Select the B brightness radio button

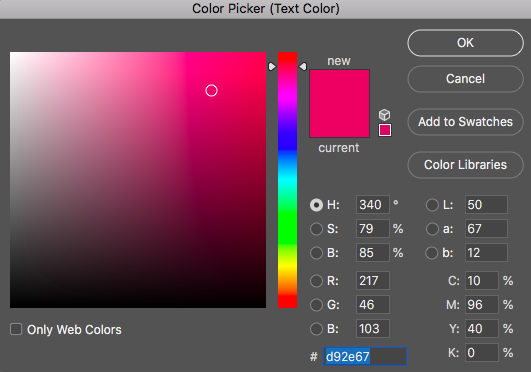pyautogui.click(x=316, y=253)
